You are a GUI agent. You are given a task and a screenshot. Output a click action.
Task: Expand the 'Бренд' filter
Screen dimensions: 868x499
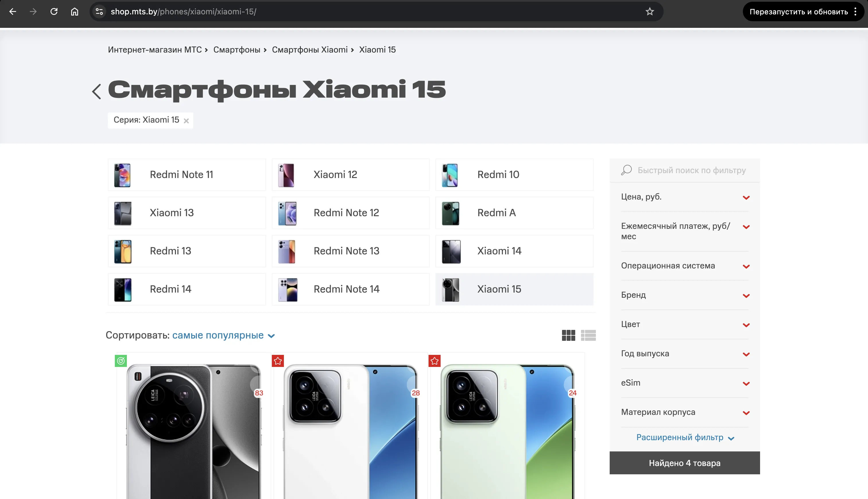pos(685,295)
